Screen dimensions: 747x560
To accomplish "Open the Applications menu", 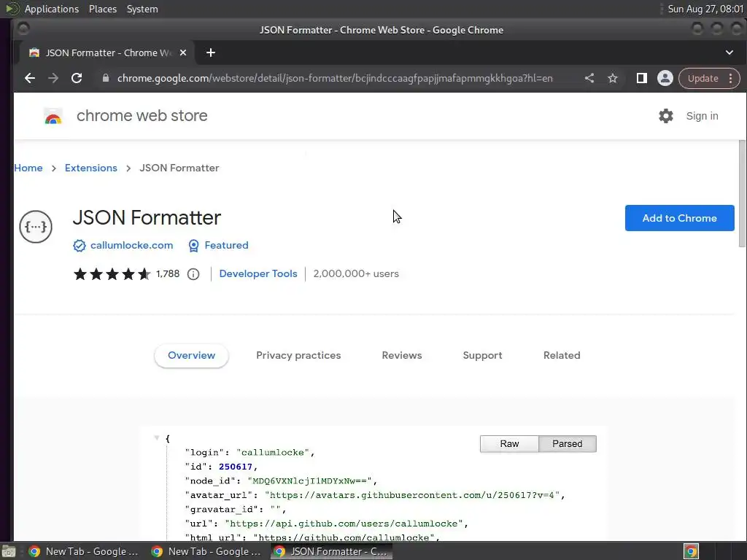I will (x=52, y=9).
